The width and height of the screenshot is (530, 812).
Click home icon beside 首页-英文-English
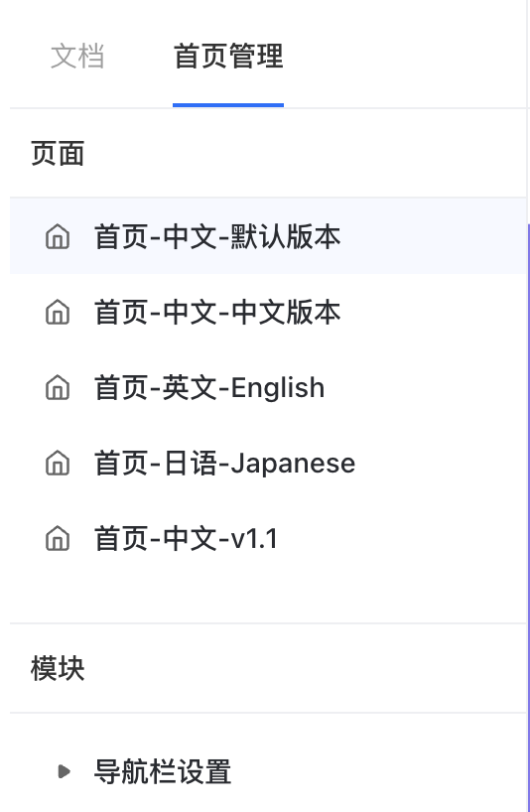tap(58, 387)
